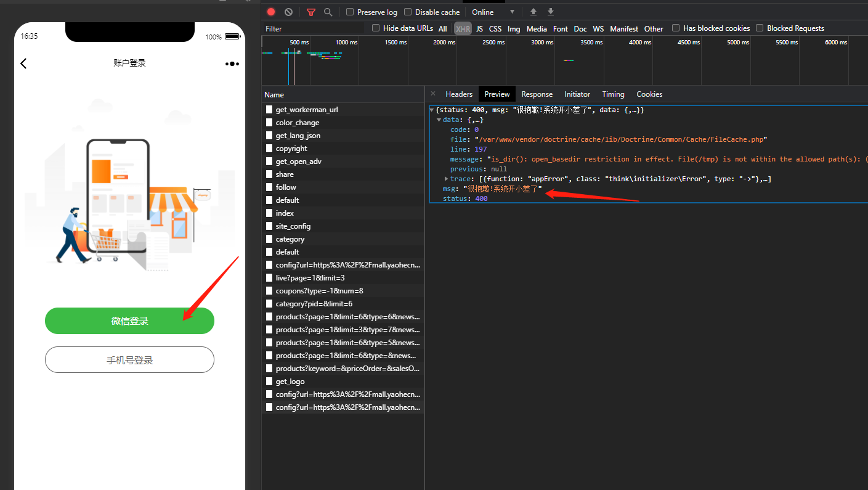Select the copyright request
The width and height of the screenshot is (868, 490).
[343, 148]
